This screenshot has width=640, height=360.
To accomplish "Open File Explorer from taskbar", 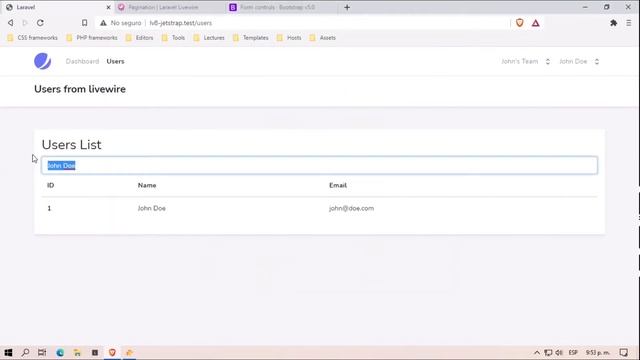I will 77,352.
